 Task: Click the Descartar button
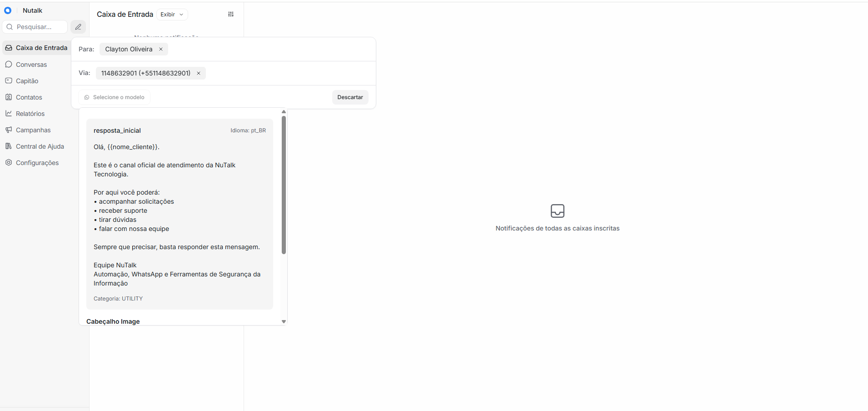(x=350, y=97)
